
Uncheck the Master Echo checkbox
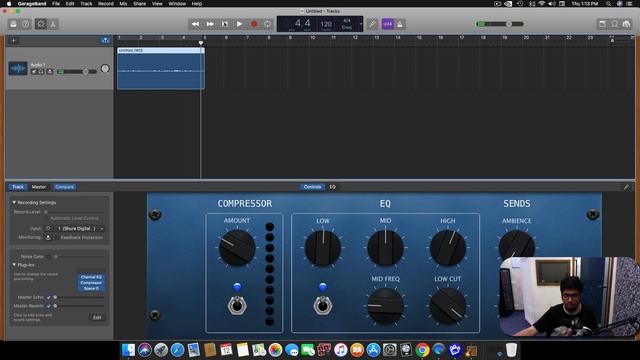coord(49,297)
